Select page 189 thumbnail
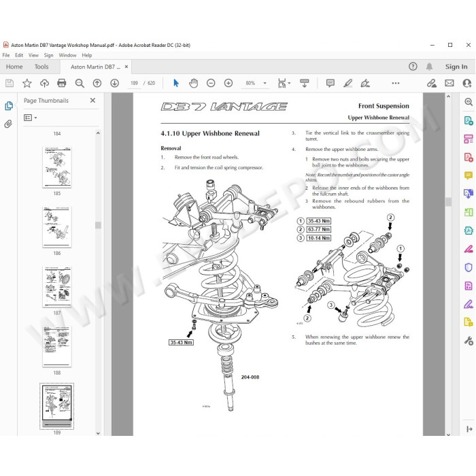The image size is (476, 476). click(x=56, y=406)
